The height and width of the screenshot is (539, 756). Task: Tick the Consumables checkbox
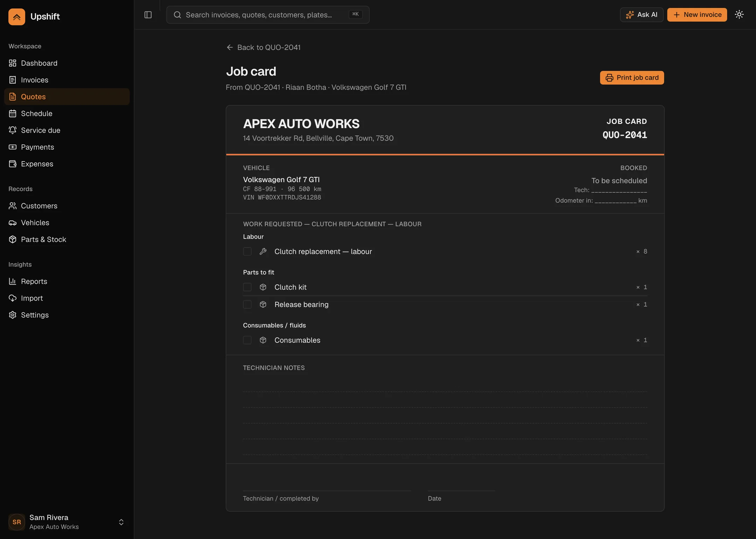[247, 340]
